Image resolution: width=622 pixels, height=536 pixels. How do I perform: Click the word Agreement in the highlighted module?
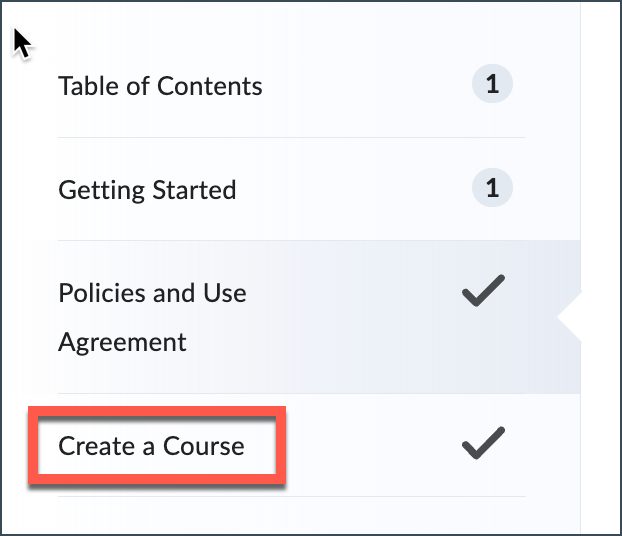122,342
